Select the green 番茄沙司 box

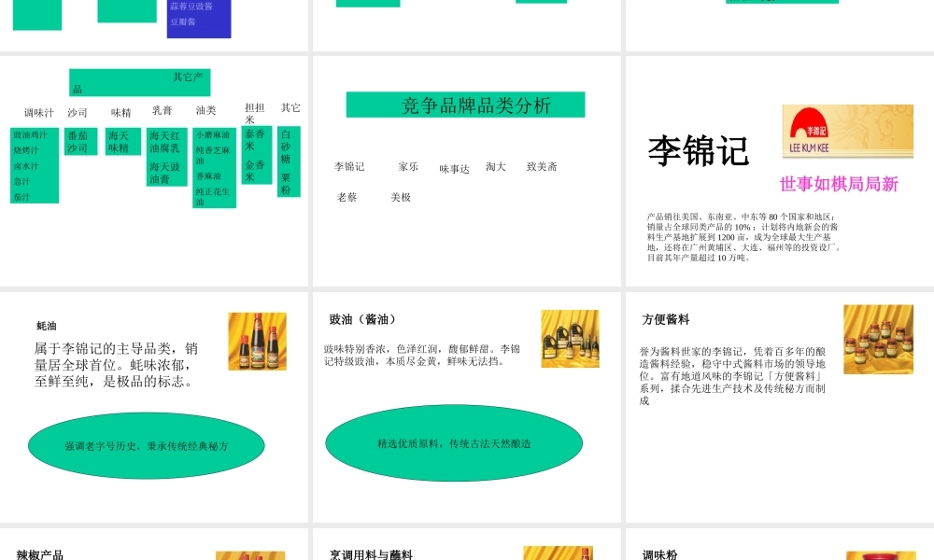[79, 143]
